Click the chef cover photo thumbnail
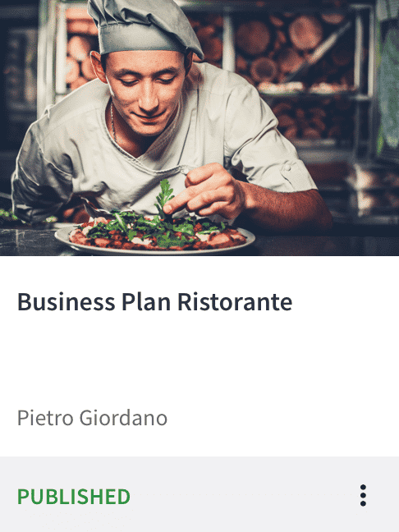 pos(199,128)
